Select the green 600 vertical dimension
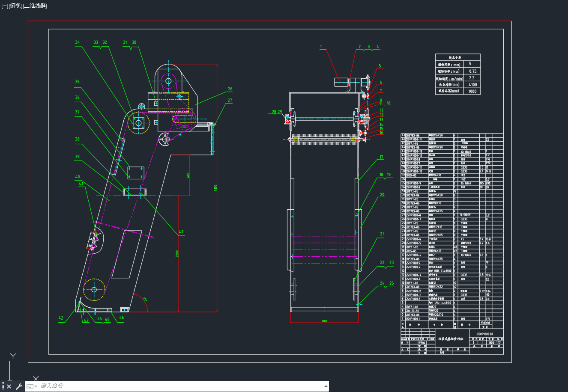568x392 pixels. pyautogui.click(x=188, y=175)
